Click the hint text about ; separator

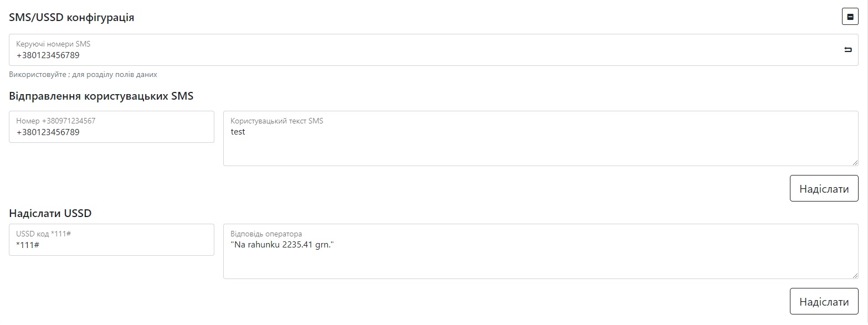click(x=83, y=74)
